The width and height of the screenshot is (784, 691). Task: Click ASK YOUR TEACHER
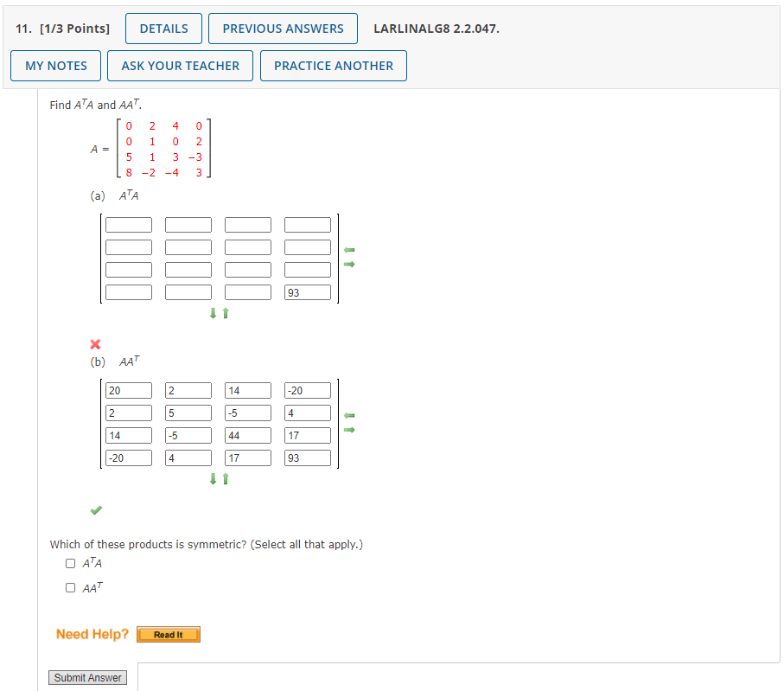click(x=180, y=65)
